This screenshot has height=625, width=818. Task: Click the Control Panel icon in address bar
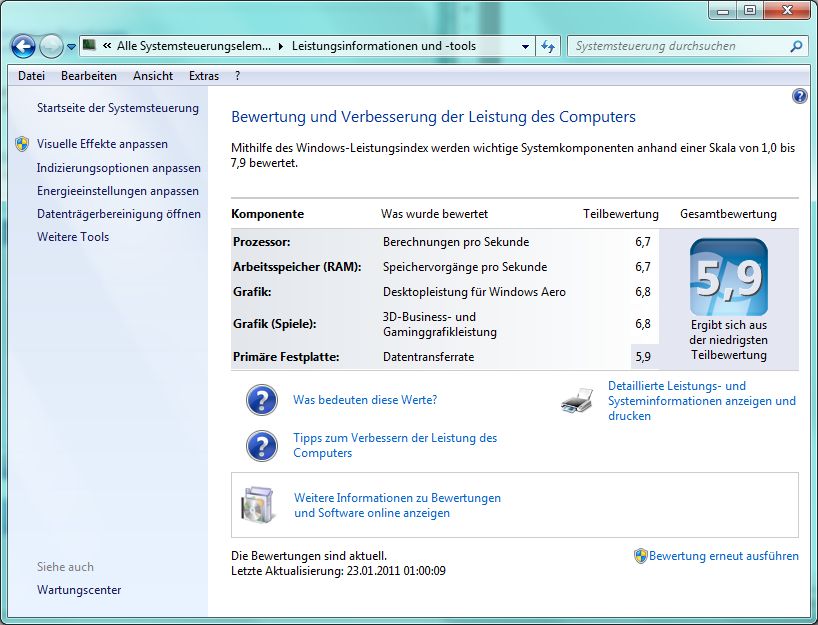pos(89,45)
